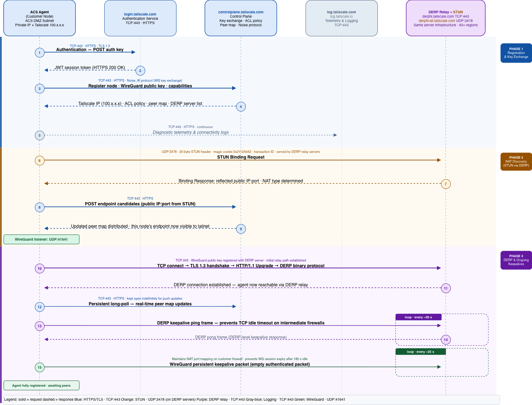Select the DERP Relay + STUN box

[446, 18]
